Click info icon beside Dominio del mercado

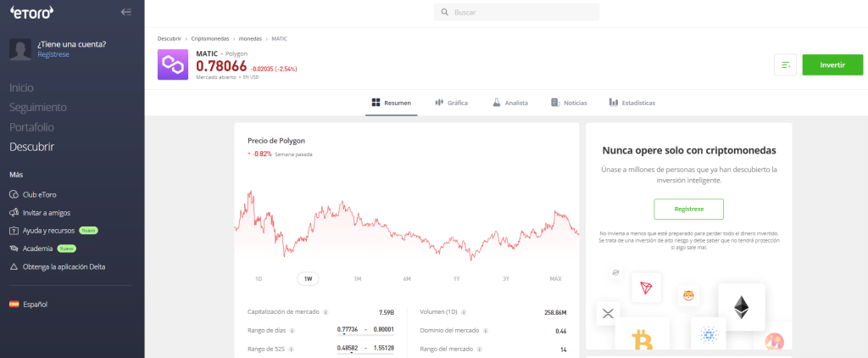(x=485, y=331)
